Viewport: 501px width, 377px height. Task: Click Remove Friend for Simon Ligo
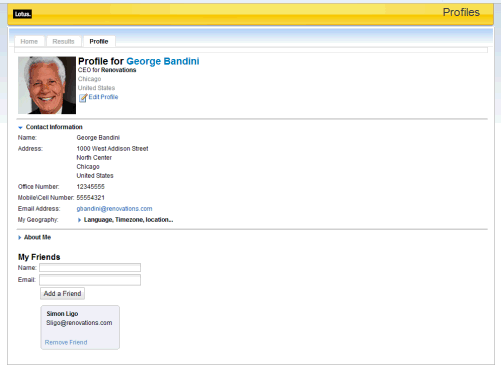tap(66, 342)
